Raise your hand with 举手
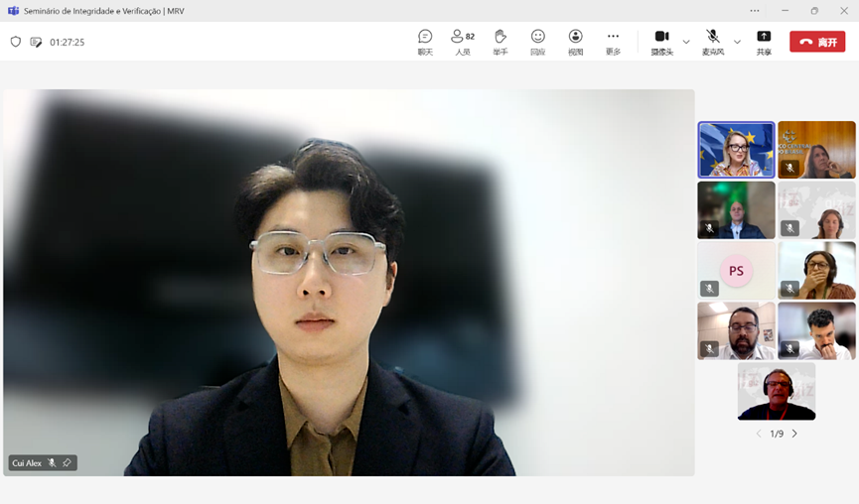859x504 pixels. 500,41
